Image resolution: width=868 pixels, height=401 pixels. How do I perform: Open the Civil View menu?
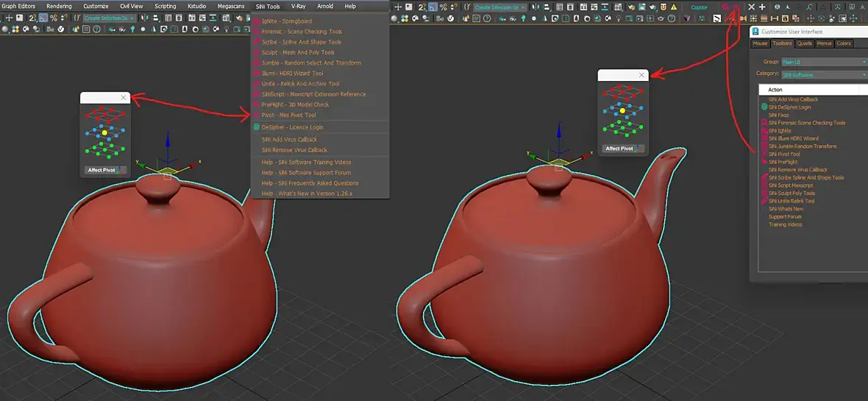(x=131, y=6)
